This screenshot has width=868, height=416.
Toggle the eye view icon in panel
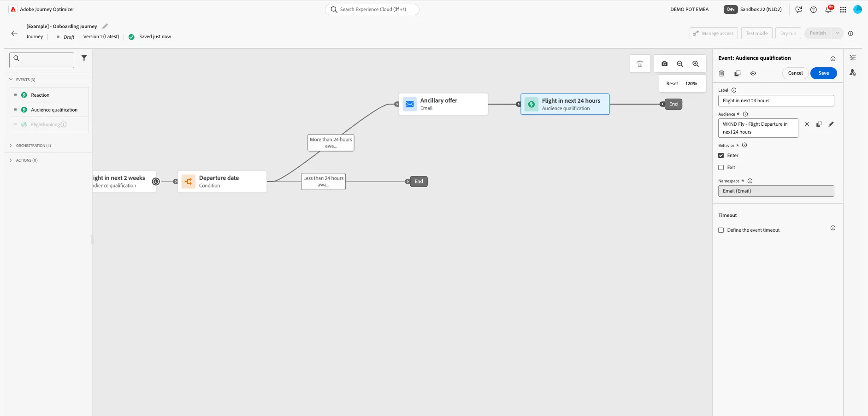pyautogui.click(x=753, y=73)
